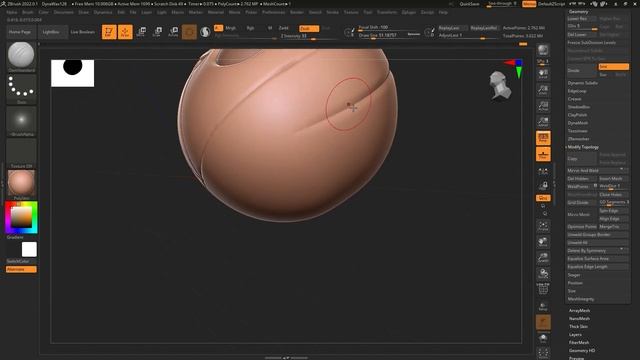Toggle Live Boolean
The width and height of the screenshot is (640, 360).
pos(82,32)
